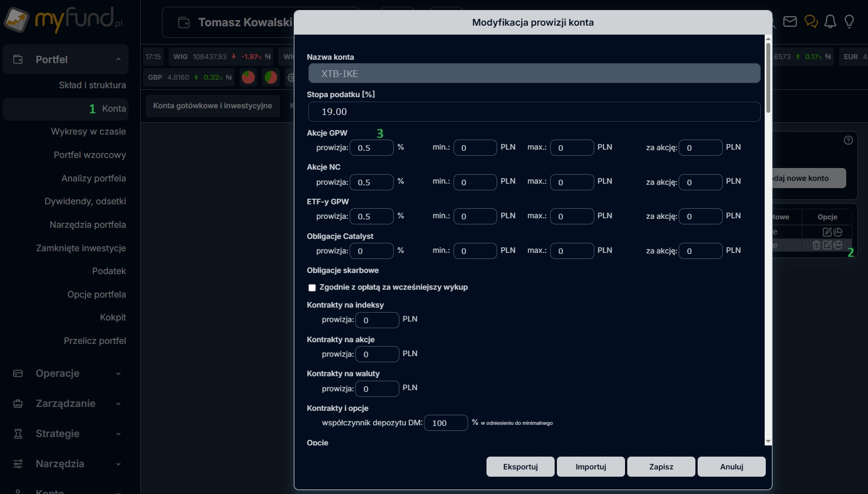Image resolution: width=868 pixels, height=494 pixels.
Task: Enable Zgodnie z opłatą za wcześniejszy wykup
Action: [x=312, y=288]
